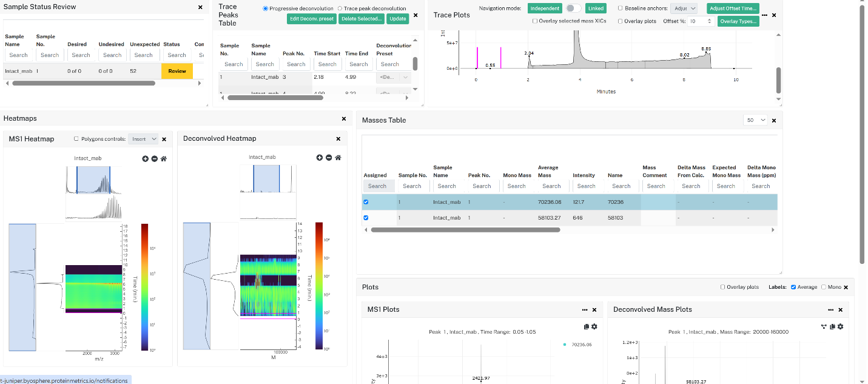Open the Deconvolved Mass Plots settings gear

(x=840, y=326)
